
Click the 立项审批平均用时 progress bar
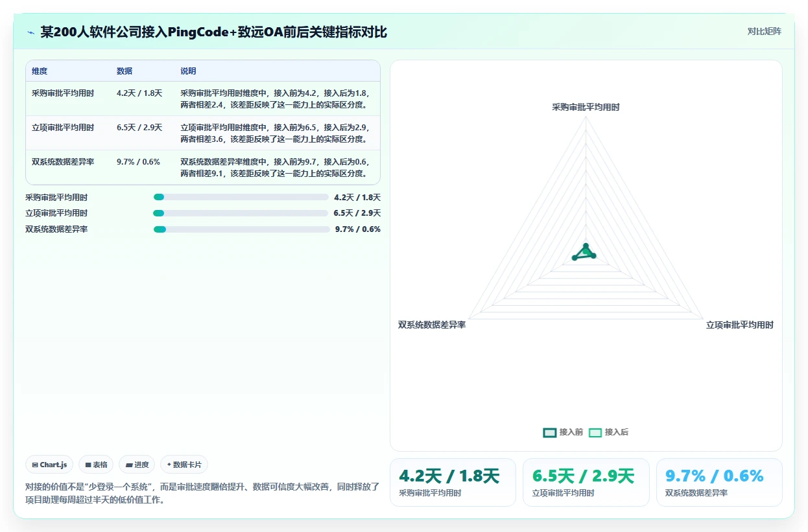click(241, 213)
